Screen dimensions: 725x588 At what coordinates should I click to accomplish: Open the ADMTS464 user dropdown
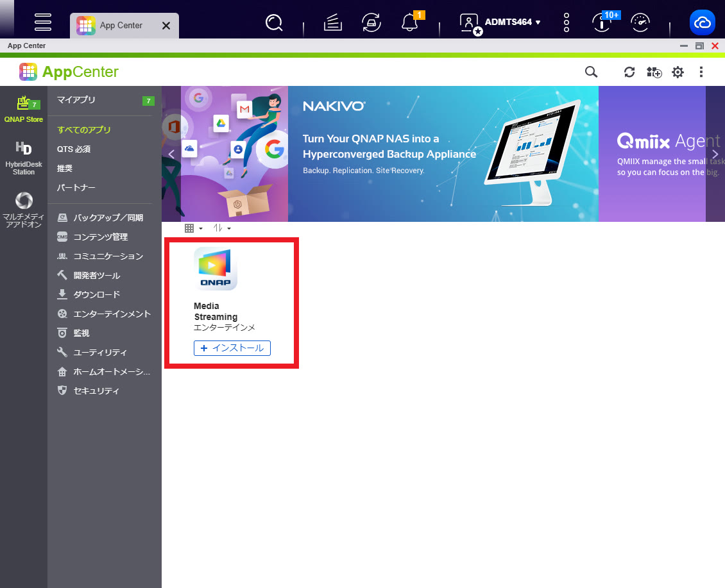click(x=512, y=22)
